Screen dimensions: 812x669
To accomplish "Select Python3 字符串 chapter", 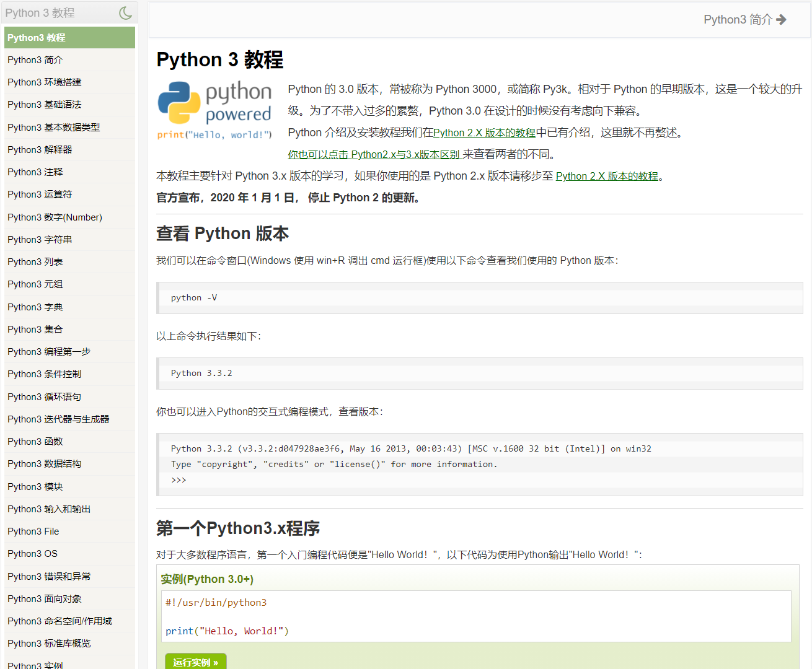I will click(x=69, y=240).
